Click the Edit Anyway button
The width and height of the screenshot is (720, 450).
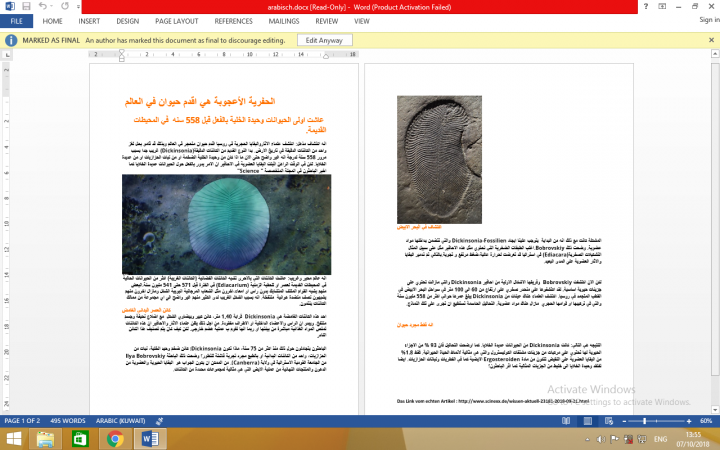[325, 40]
